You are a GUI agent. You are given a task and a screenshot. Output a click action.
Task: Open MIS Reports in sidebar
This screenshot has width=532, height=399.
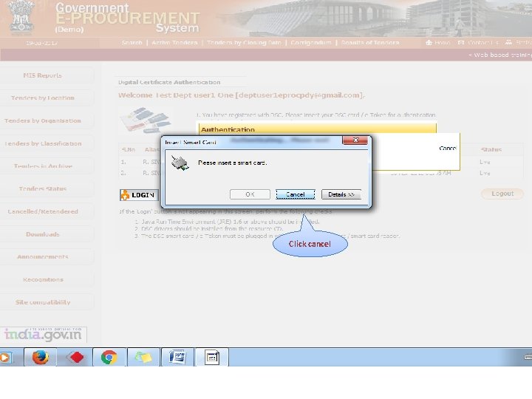[43, 75]
